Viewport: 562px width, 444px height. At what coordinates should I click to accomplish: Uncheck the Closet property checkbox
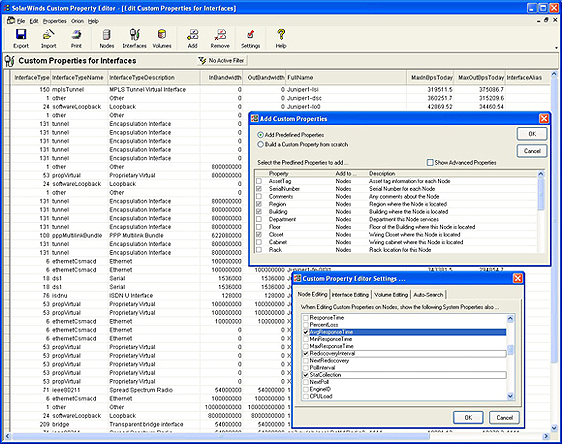tap(259, 234)
